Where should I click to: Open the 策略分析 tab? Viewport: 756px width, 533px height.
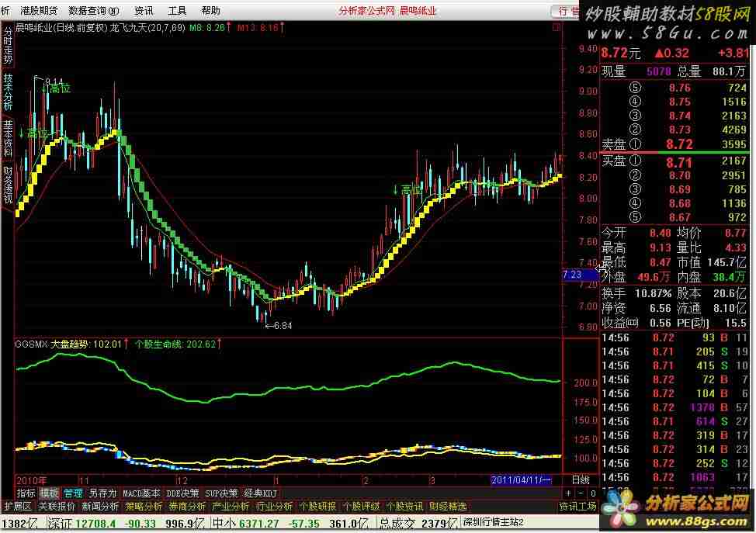pos(144,507)
